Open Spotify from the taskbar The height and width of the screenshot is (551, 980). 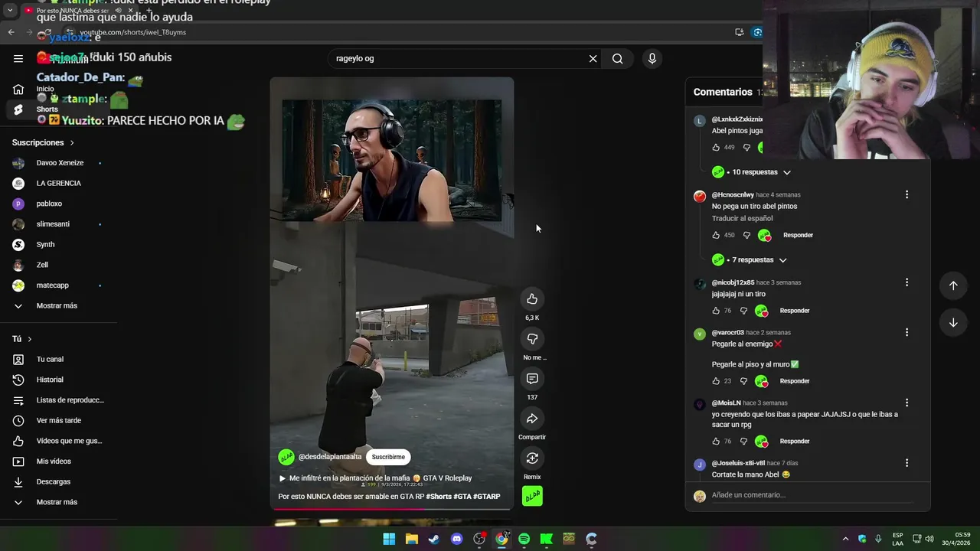click(524, 539)
